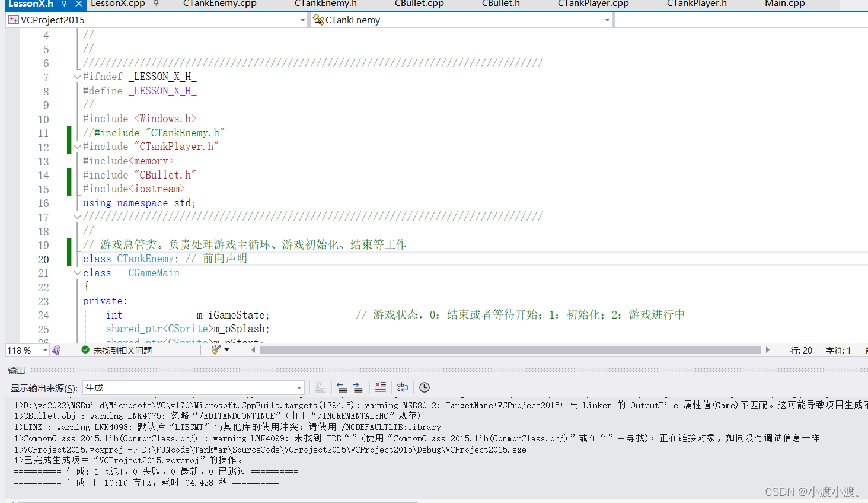Show timestamps via the clock icon

pos(424,387)
